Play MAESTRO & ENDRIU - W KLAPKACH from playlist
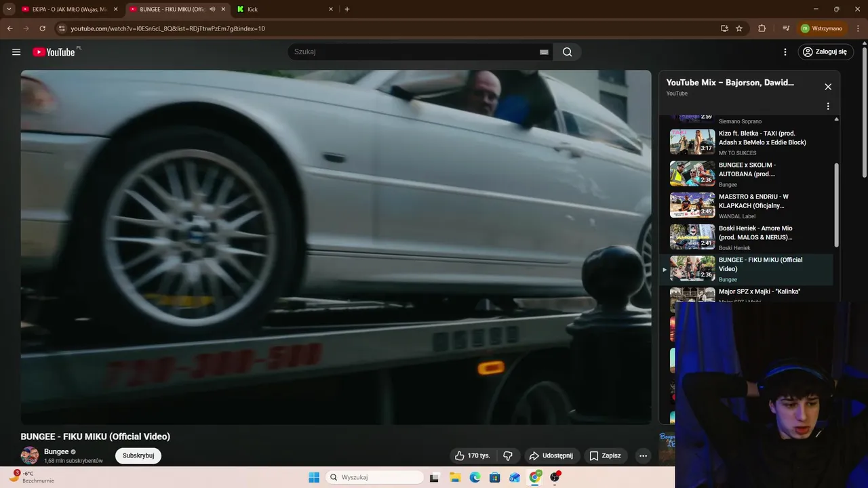Image resolution: width=868 pixels, height=488 pixels. (x=746, y=205)
